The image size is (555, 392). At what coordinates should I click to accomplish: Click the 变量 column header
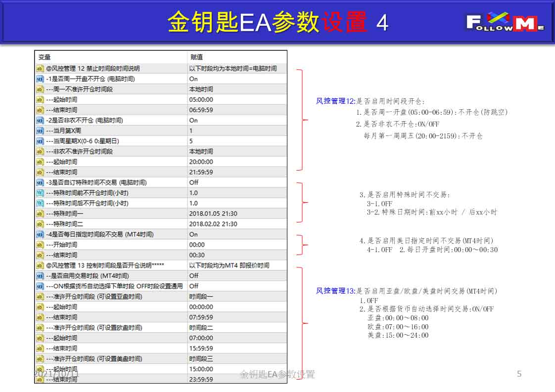[x=45, y=57]
